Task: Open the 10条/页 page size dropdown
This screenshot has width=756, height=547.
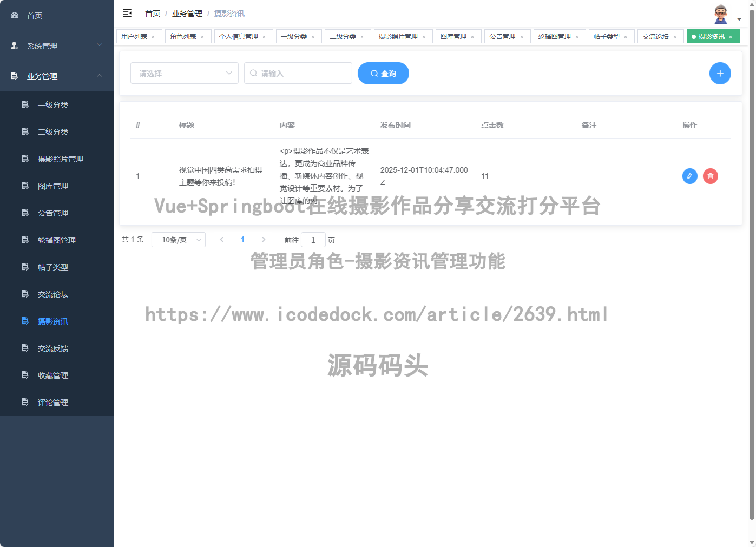Action: [179, 239]
